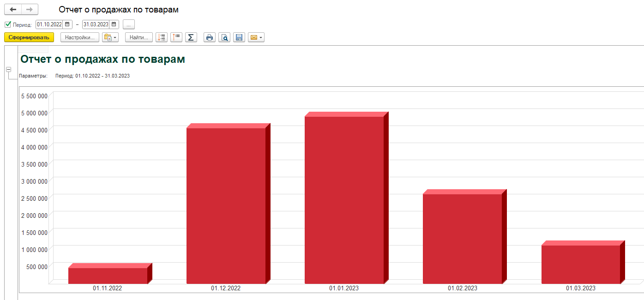Toggle the Период checkbox
644x300 pixels.
[8, 24]
